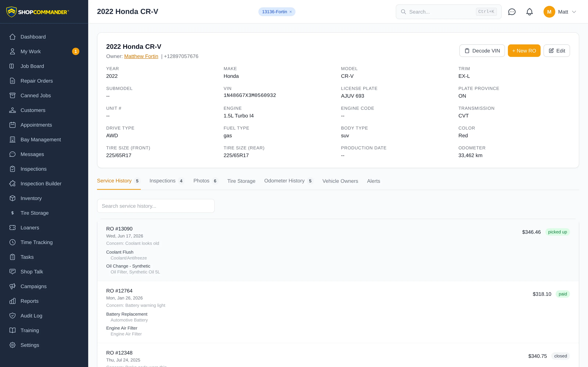
Task: Go to Campaigns megaphone icon
Action: (x=12, y=286)
